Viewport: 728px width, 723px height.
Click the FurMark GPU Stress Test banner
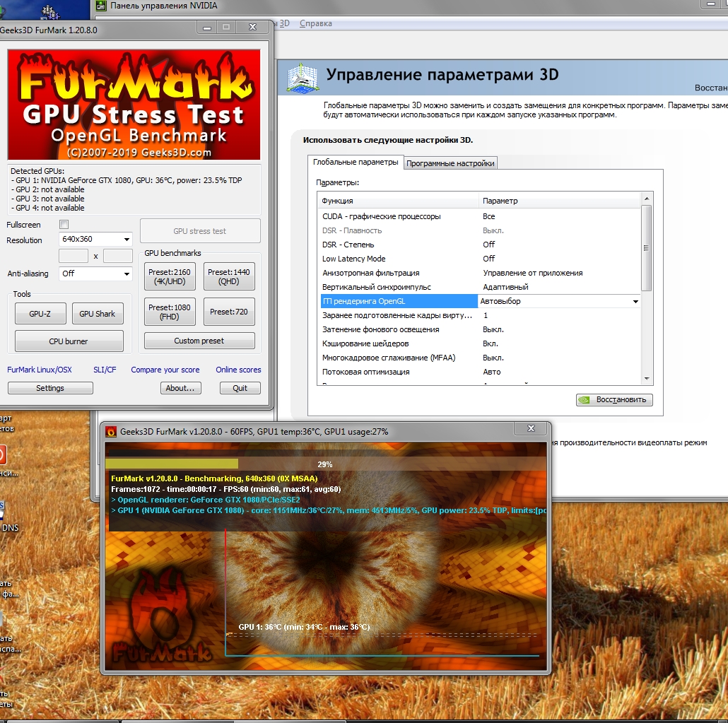pyautogui.click(x=134, y=105)
